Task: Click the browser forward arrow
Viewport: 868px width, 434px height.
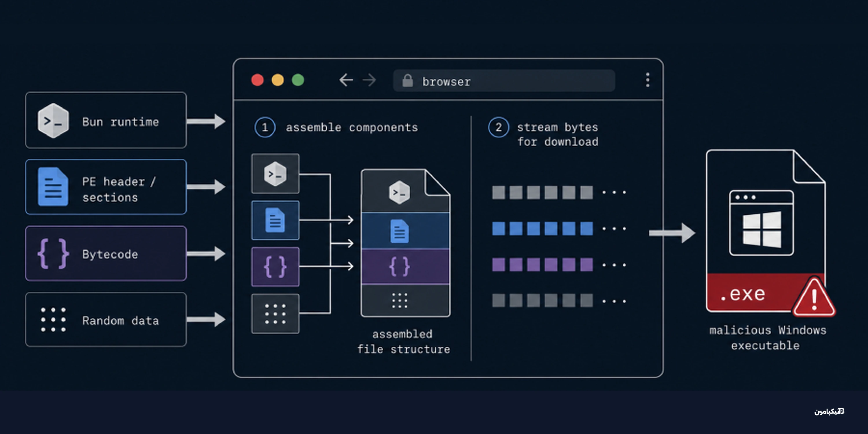Action: coord(369,80)
